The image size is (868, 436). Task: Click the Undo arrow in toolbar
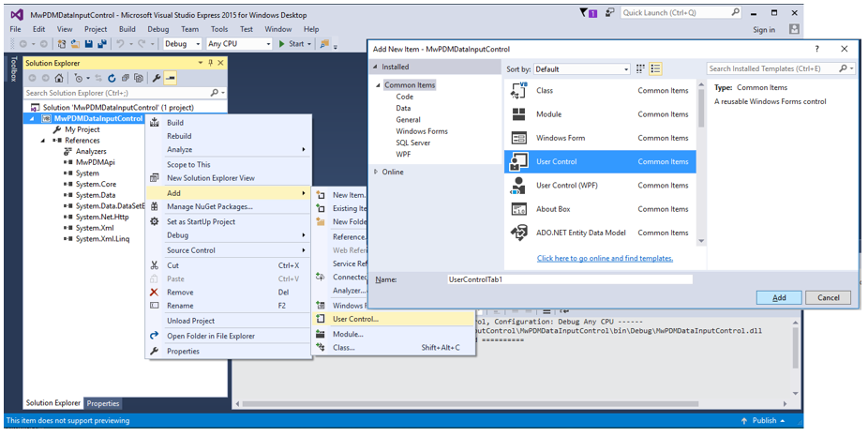pos(120,44)
